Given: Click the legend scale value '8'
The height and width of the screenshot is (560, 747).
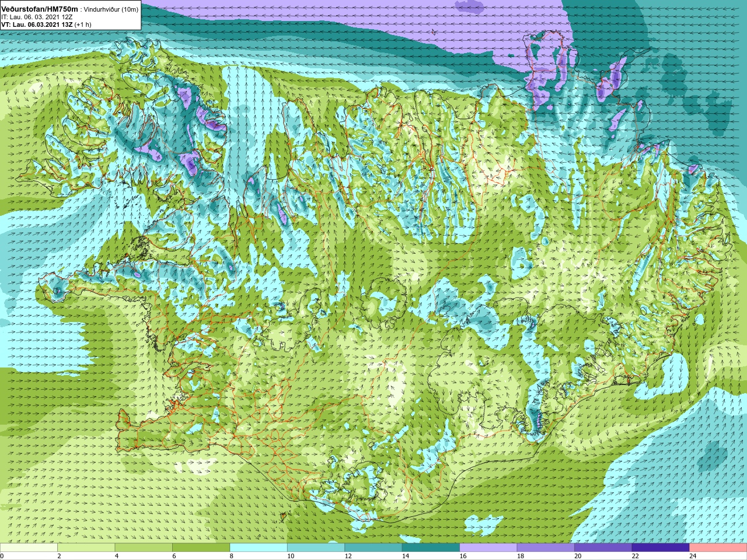Looking at the screenshot, I should (x=232, y=556).
